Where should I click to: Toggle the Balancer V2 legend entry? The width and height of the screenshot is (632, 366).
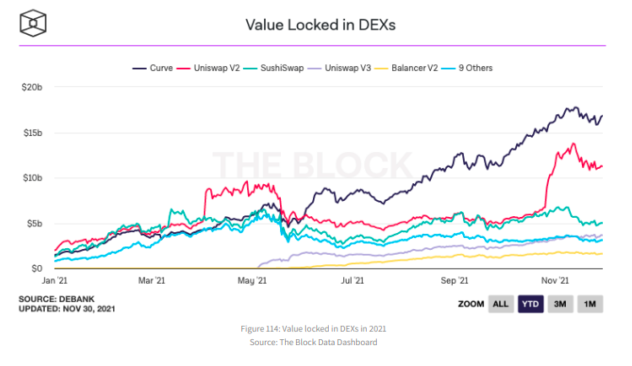coord(406,68)
